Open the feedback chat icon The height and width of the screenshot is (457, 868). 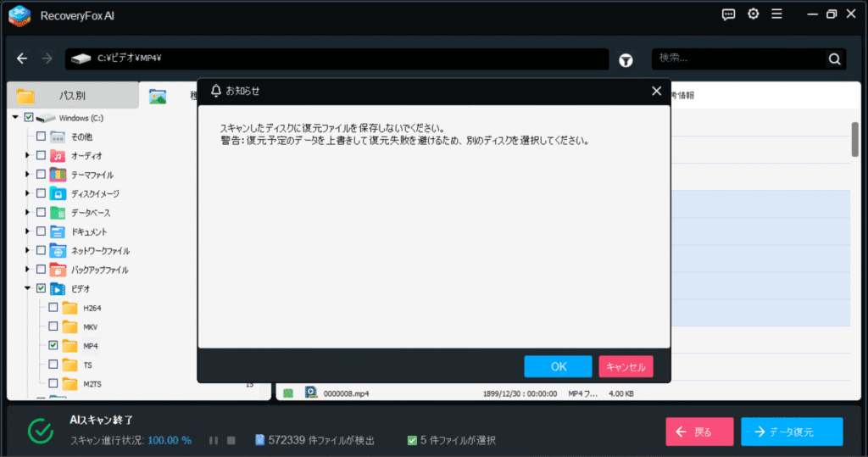tap(728, 14)
